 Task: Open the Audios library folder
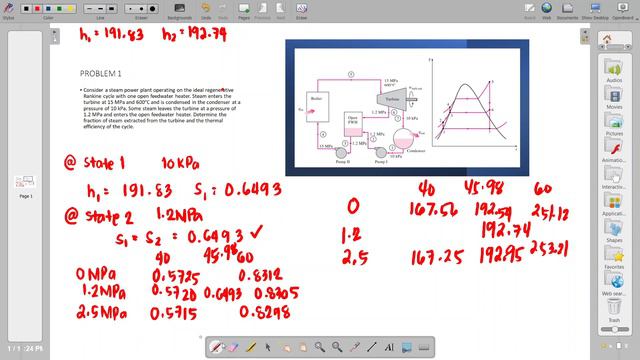tap(614, 71)
